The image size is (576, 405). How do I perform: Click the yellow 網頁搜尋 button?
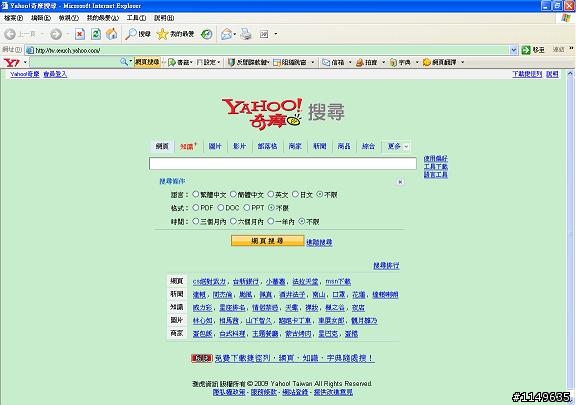[267, 241]
